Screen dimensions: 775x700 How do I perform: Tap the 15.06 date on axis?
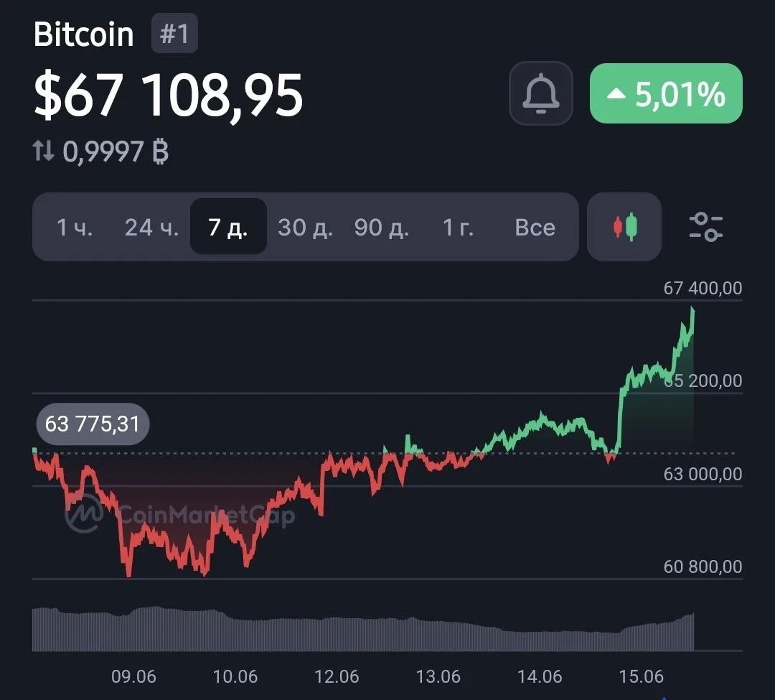(641, 676)
